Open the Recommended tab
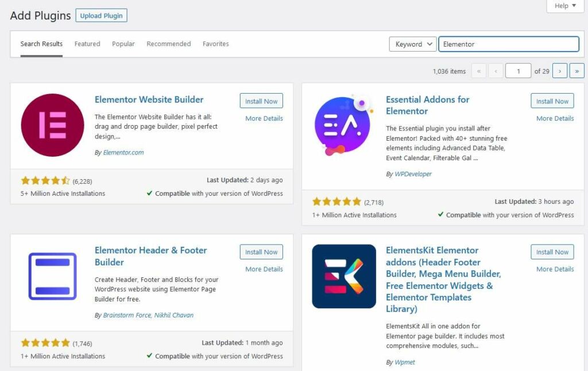Viewport: 588px width, 371px height. pyautogui.click(x=169, y=44)
